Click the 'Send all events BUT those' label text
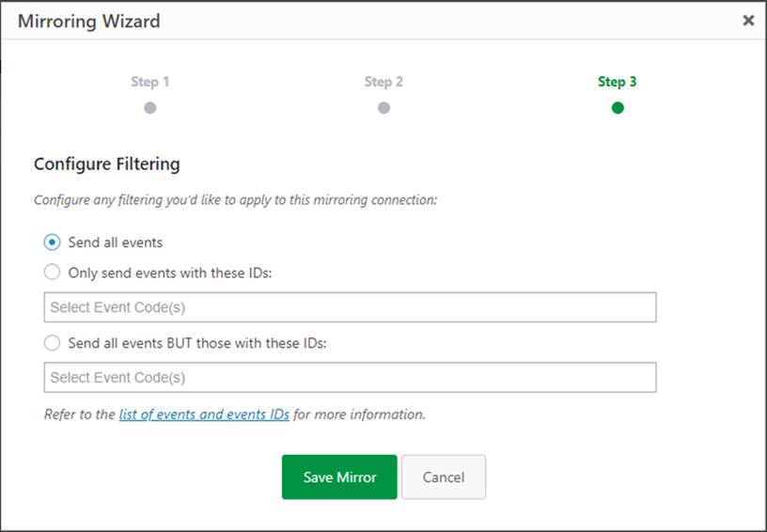 point(197,343)
